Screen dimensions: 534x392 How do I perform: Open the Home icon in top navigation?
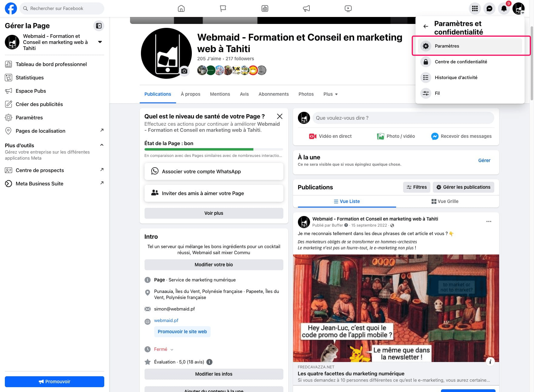tap(181, 8)
